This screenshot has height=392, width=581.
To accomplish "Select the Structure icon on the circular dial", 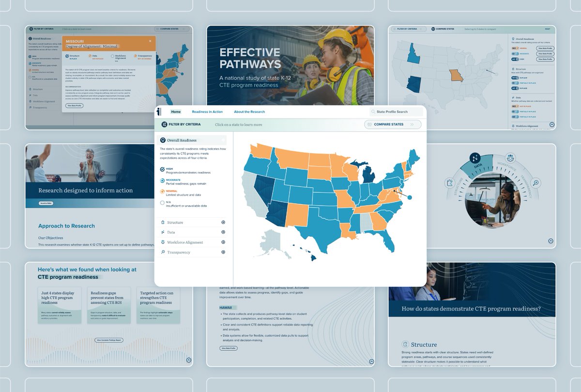I will pyautogui.click(x=449, y=182).
